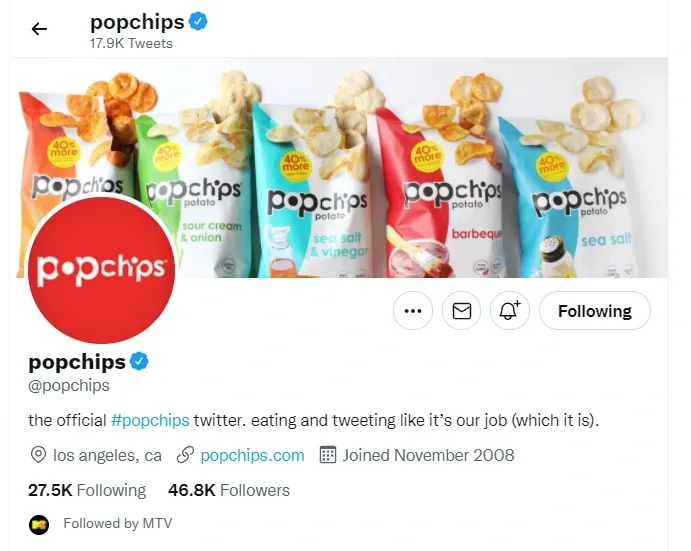
Task: Open the three-dots more options menu
Action: [x=413, y=311]
